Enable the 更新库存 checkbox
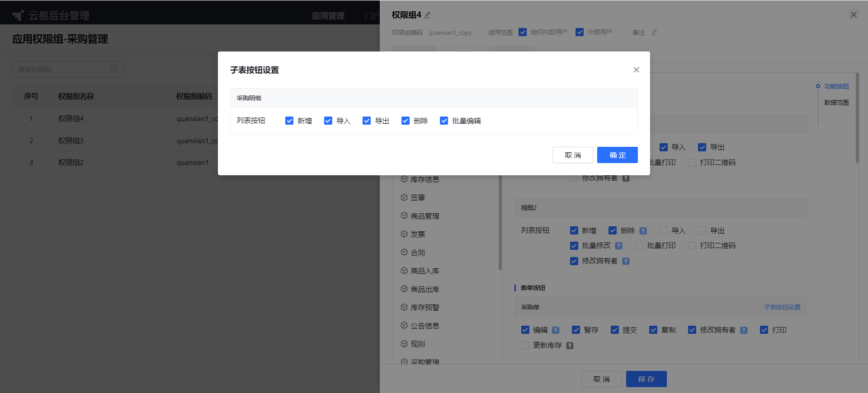This screenshot has width=868, height=393. coord(525,345)
